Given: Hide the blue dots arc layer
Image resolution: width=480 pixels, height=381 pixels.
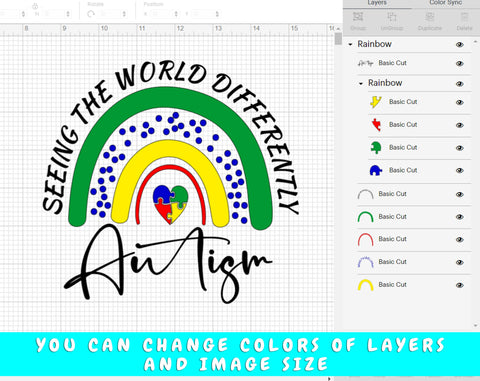Looking at the screenshot, I should (460, 262).
